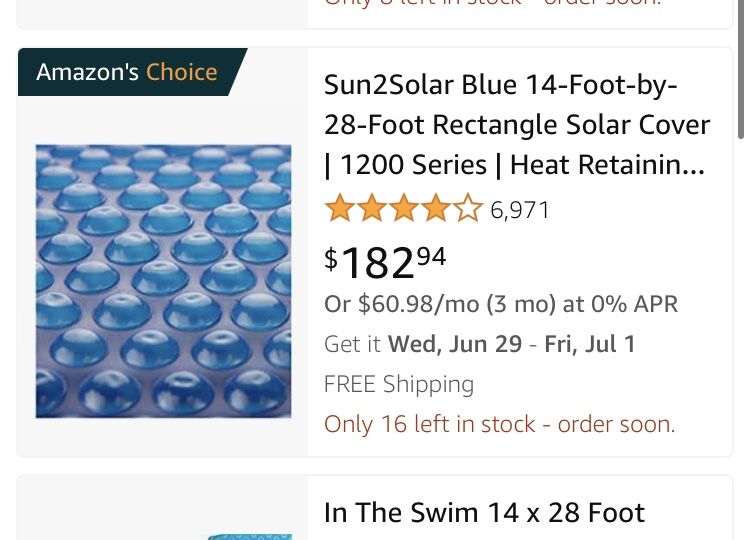
Task: Click the empty fifth rating star
Action: 467,210
